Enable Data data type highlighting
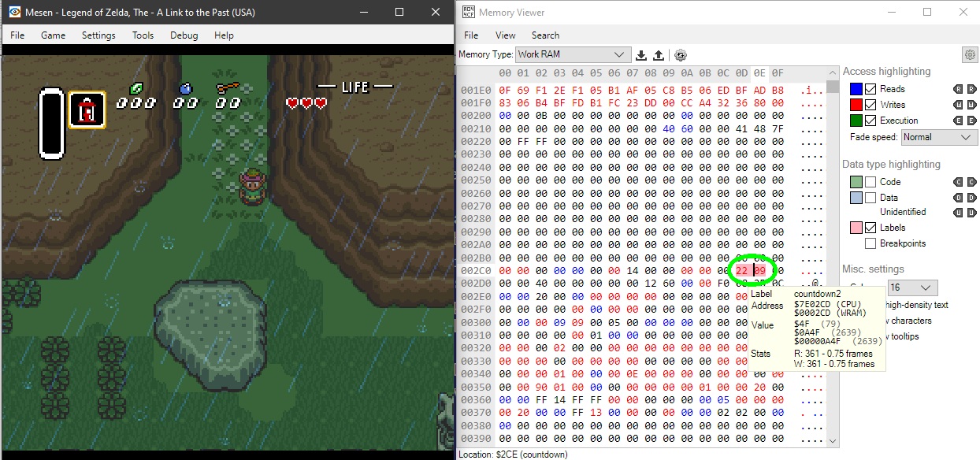 point(870,198)
